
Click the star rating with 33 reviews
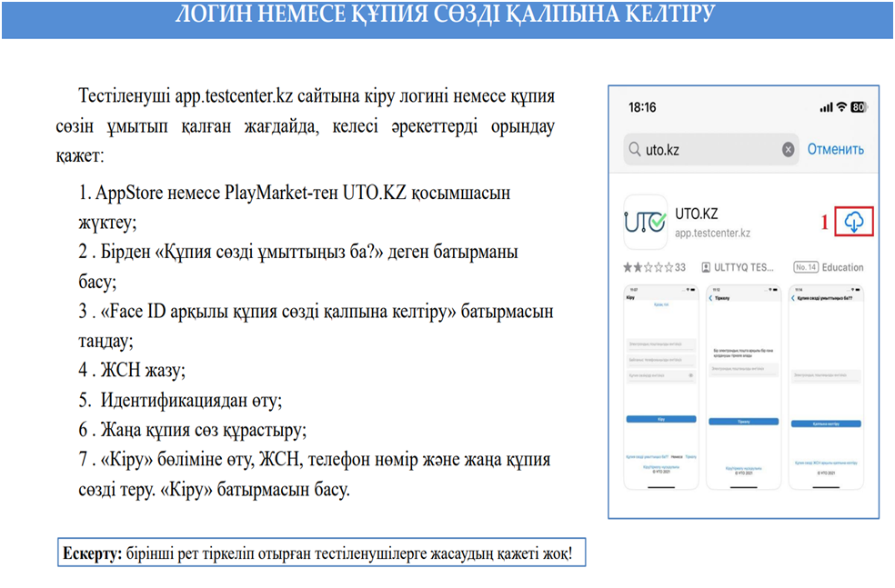pos(655,267)
